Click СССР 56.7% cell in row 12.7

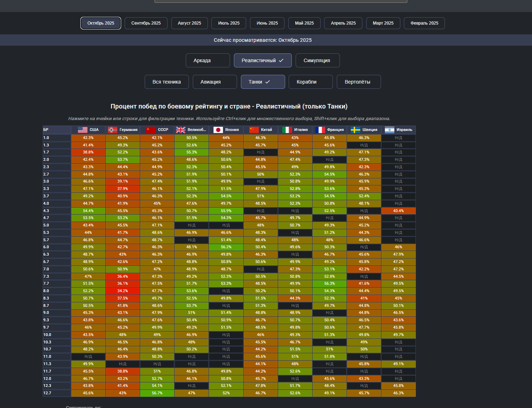pyautogui.click(x=157, y=393)
